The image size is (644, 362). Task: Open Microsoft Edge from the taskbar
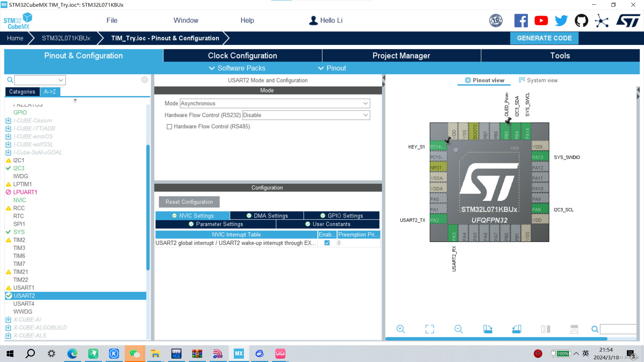coord(72,354)
